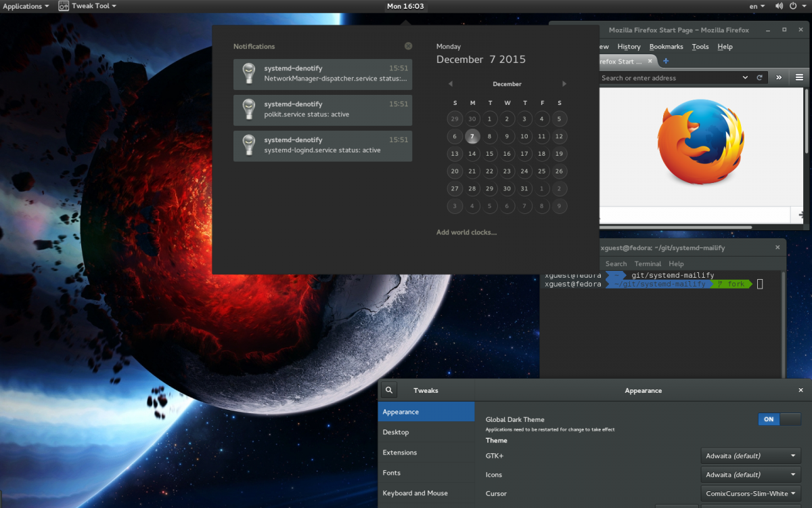
Task: Click the Firefox address bar
Action: click(x=670, y=78)
